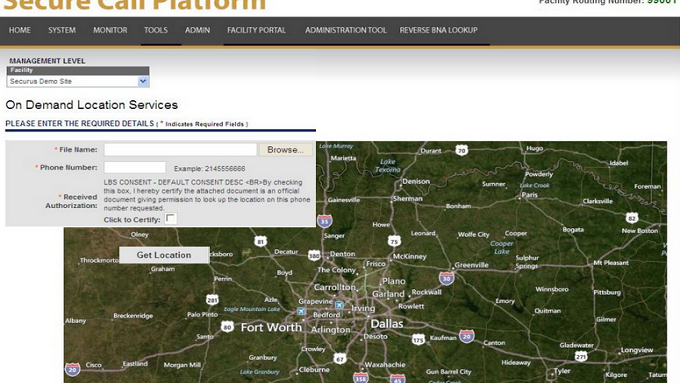Viewport: 680px width, 383px height.
Task: Click the Example: 2145556666 hint text
Action: pyautogui.click(x=209, y=169)
